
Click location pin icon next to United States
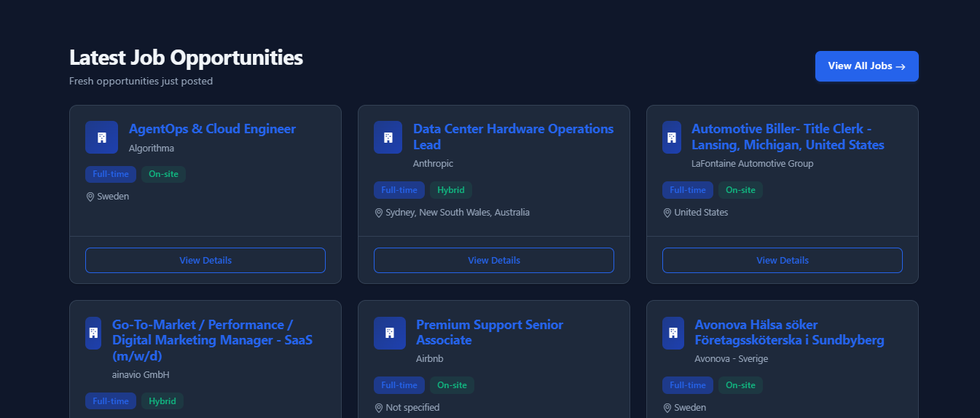(x=667, y=213)
